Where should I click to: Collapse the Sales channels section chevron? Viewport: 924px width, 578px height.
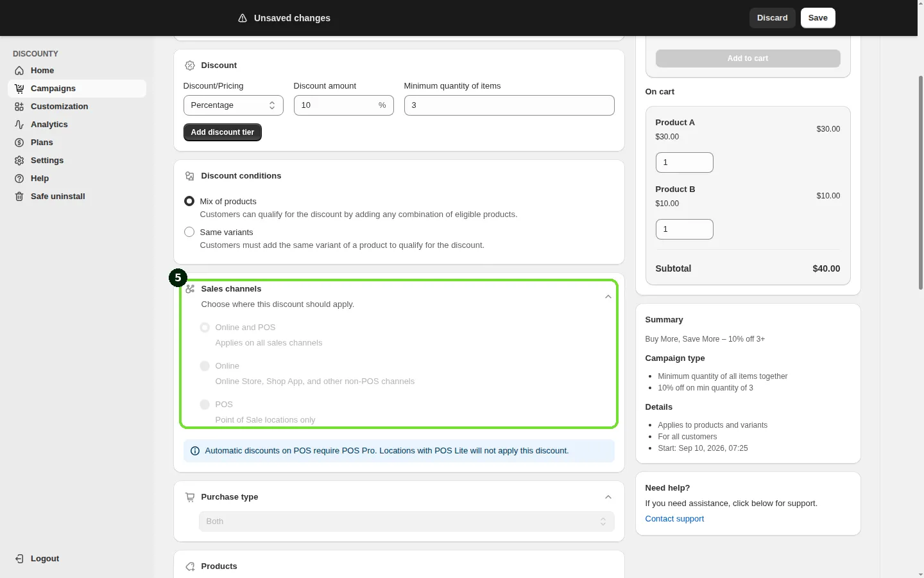(608, 297)
